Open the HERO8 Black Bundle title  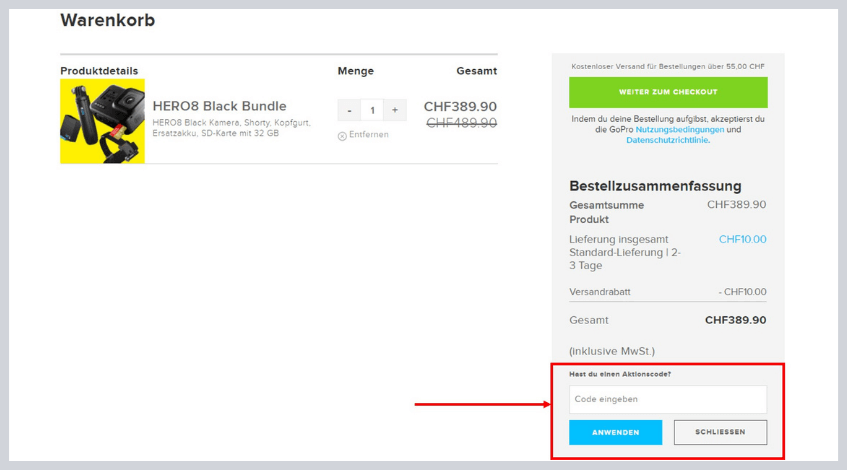219,106
